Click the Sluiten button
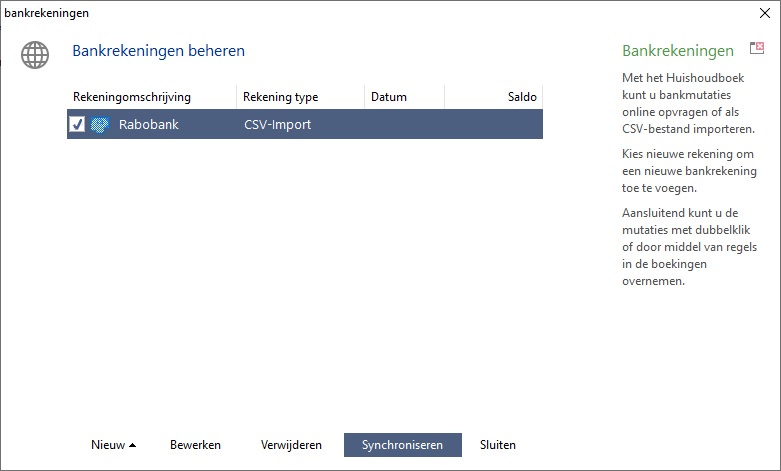This screenshot has width=781, height=471. click(x=498, y=445)
